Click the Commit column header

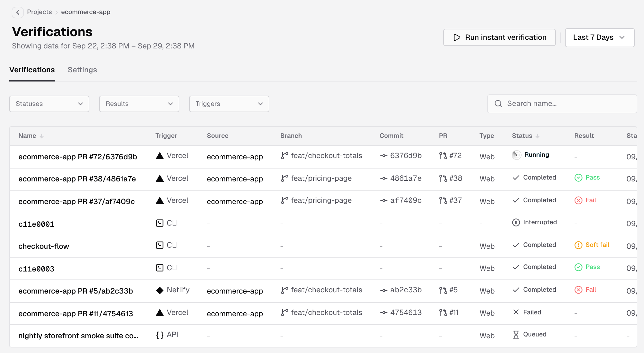pos(391,136)
